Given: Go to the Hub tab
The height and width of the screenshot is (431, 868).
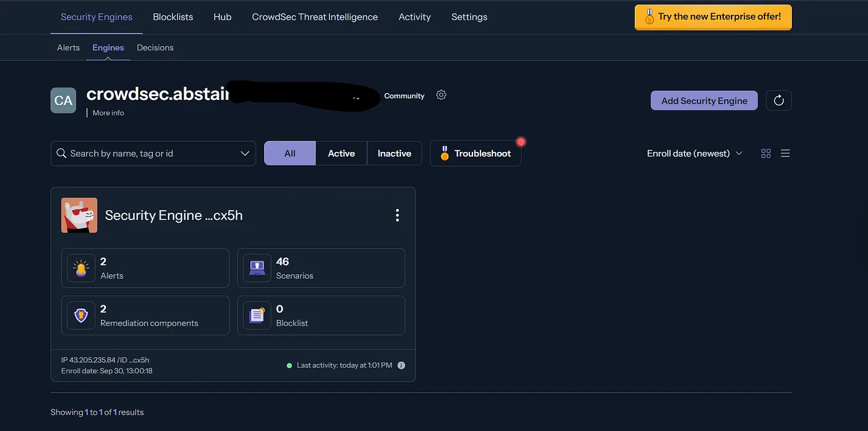Looking at the screenshot, I should [x=222, y=17].
